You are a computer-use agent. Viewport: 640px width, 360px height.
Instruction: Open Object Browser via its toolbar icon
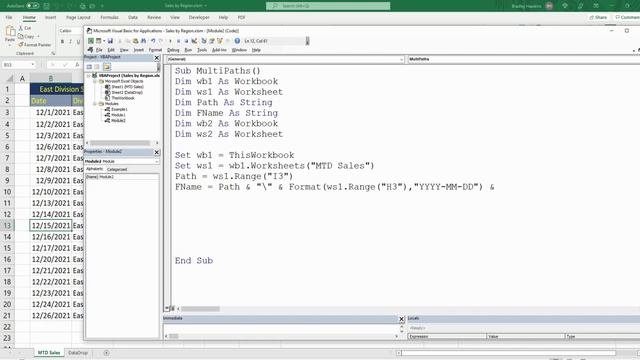pyautogui.click(x=220, y=41)
